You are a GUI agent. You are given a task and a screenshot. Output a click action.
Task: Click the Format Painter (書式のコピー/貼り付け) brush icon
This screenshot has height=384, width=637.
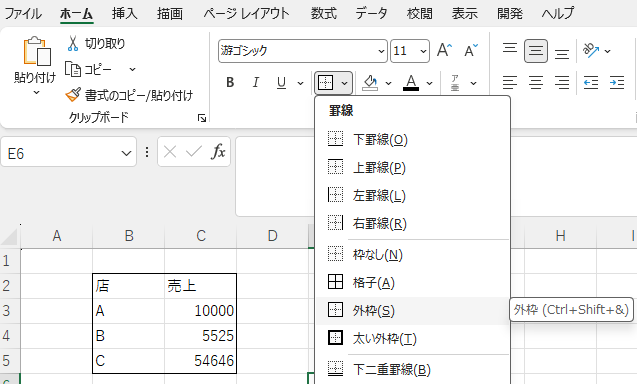[73, 95]
